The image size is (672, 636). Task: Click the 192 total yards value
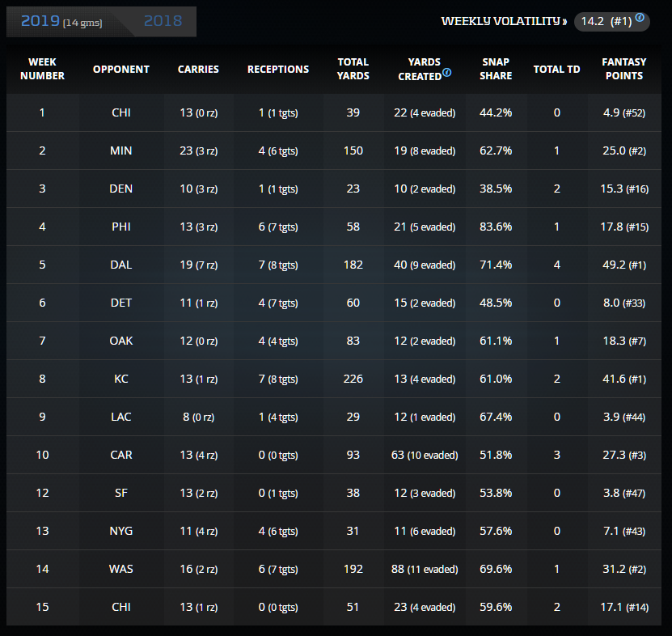353,569
